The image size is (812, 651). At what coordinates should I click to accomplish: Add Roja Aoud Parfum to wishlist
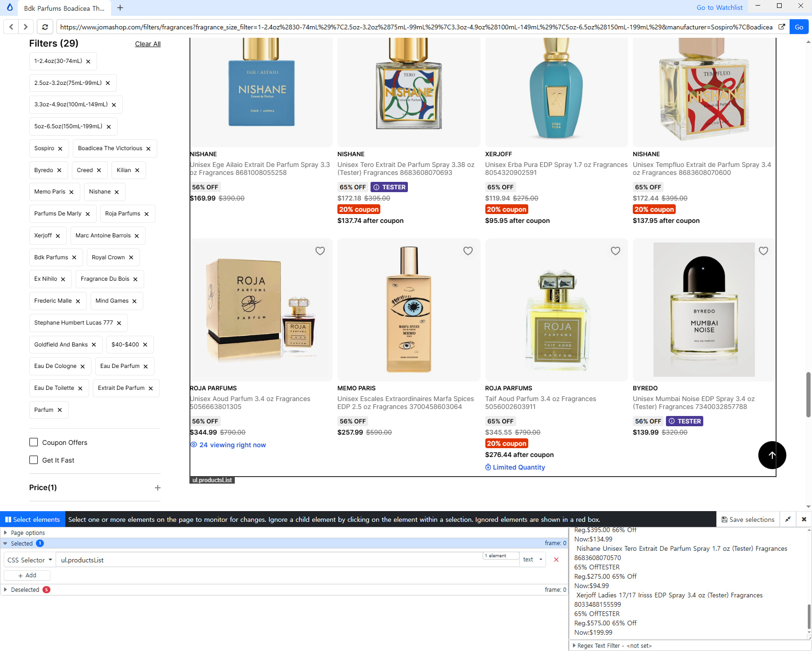click(x=320, y=251)
